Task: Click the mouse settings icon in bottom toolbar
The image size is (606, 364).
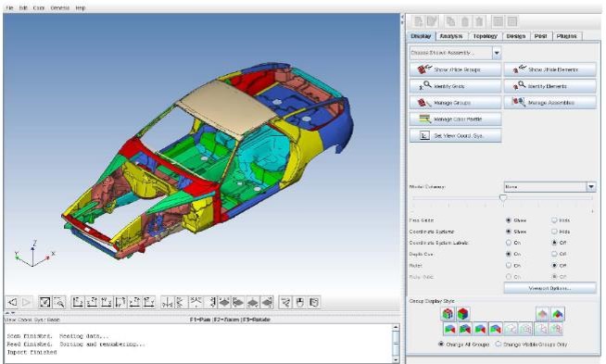Action: pos(300,302)
